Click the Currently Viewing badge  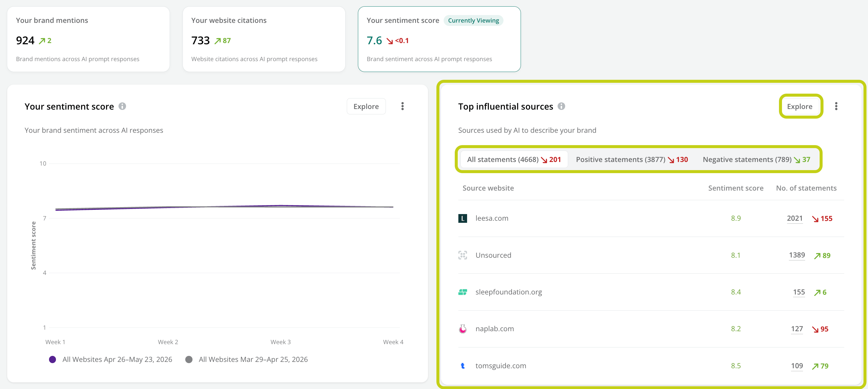point(473,20)
